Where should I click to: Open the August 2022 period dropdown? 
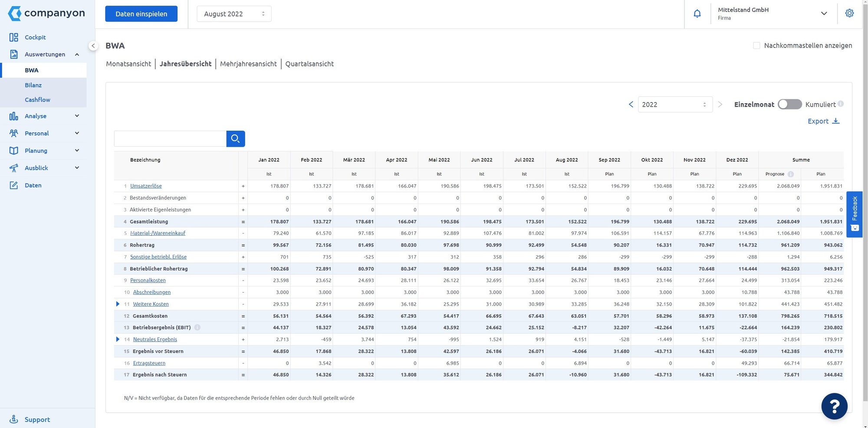tap(234, 14)
